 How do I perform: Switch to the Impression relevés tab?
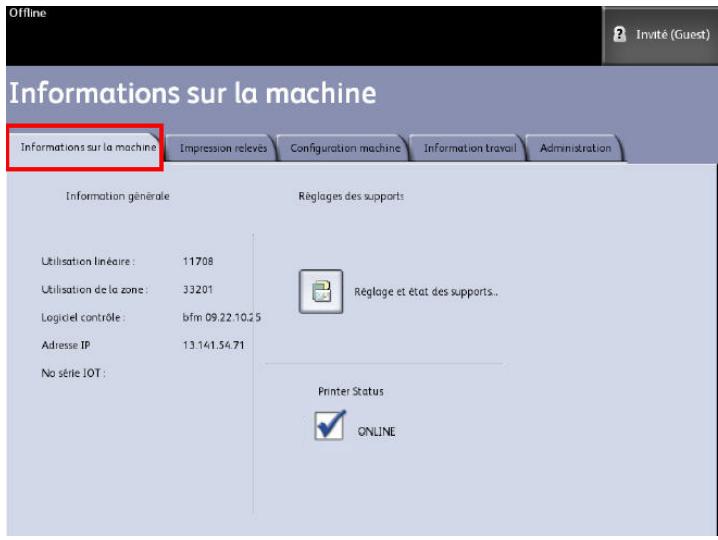(x=222, y=148)
